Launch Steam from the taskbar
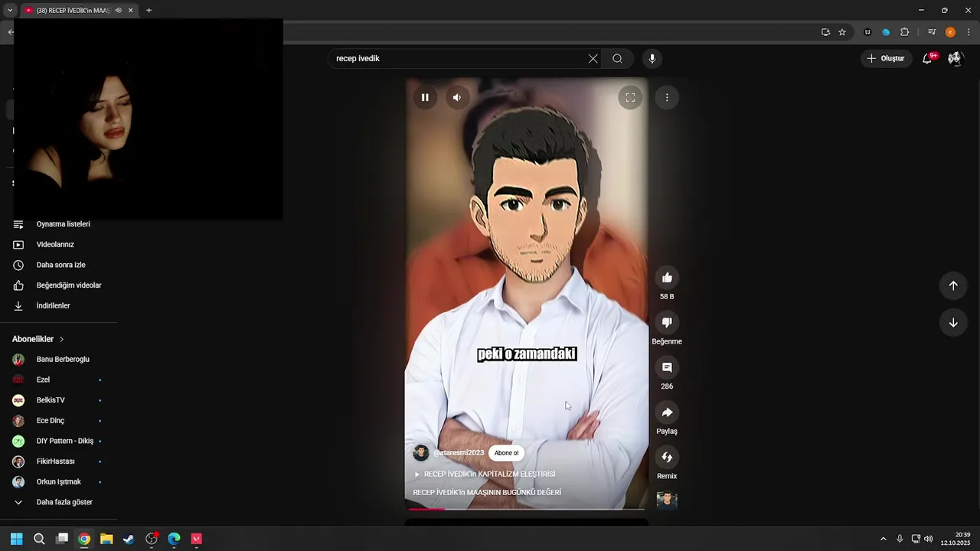The image size is (980, 551). point(129,539)
